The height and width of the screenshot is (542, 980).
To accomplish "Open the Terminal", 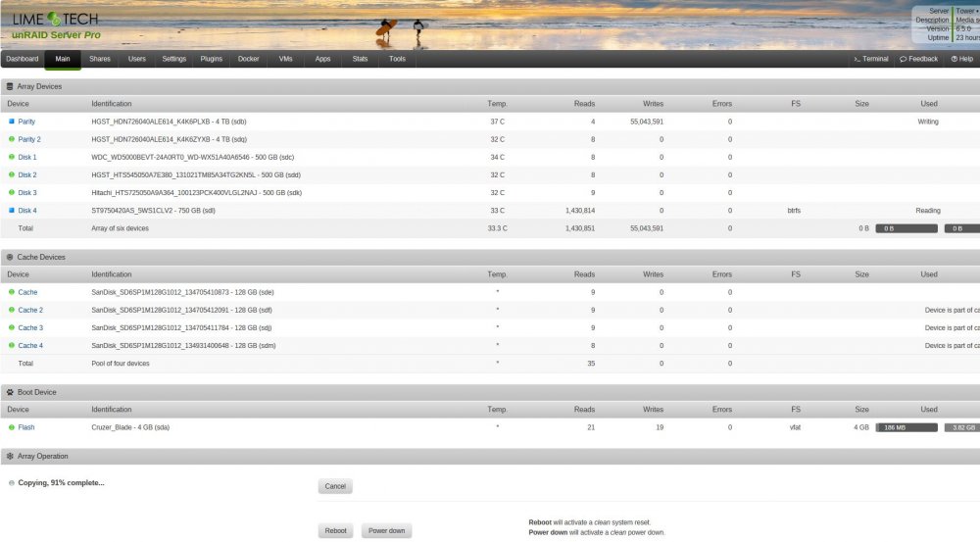I will tap(871, 59).
